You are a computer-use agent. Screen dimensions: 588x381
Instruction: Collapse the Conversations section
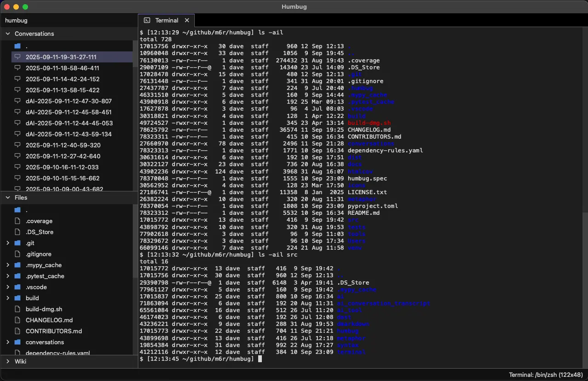pyautogui.click(x=7, y=34)
